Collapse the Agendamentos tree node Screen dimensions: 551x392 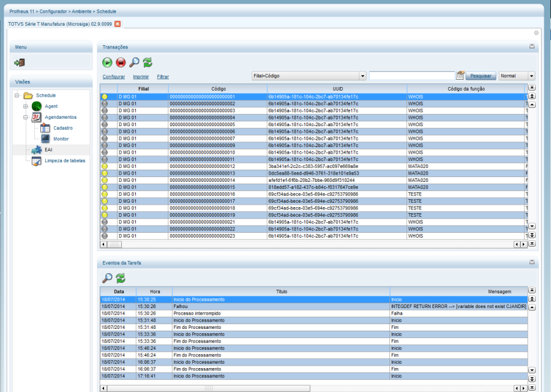(x=25, y=117)
